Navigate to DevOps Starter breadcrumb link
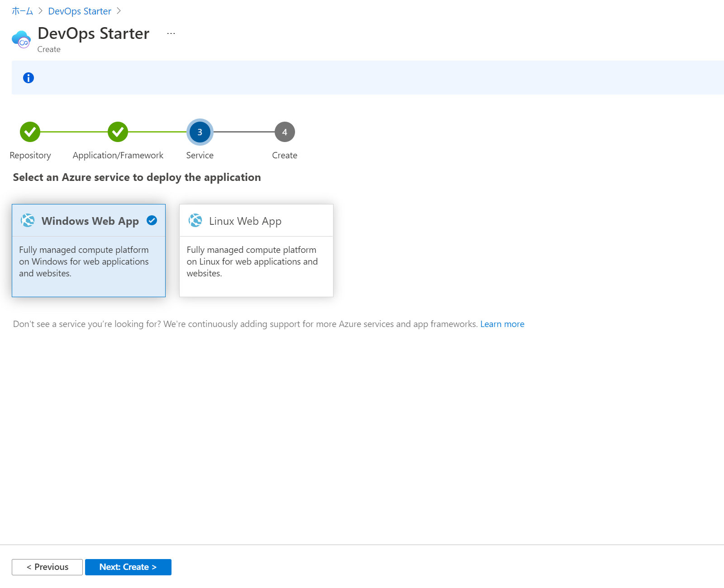724x588 pixels. coord(80,11)
